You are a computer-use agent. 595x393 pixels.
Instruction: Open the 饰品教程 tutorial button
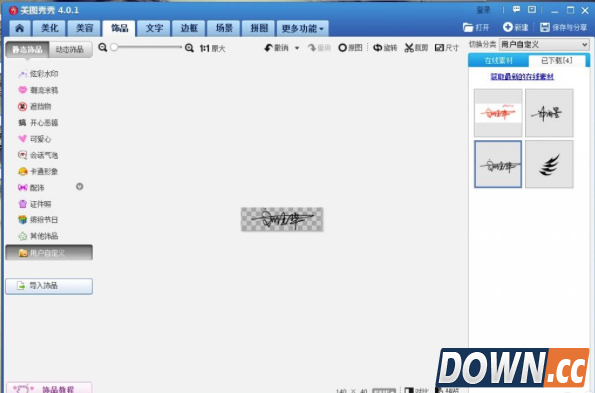(x=49, y=388)
